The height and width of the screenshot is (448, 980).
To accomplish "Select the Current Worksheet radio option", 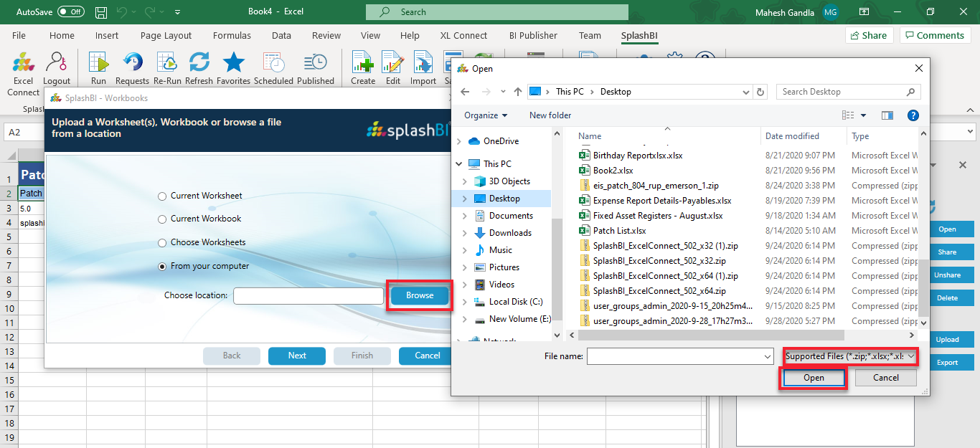I will (x=163, y=196).
